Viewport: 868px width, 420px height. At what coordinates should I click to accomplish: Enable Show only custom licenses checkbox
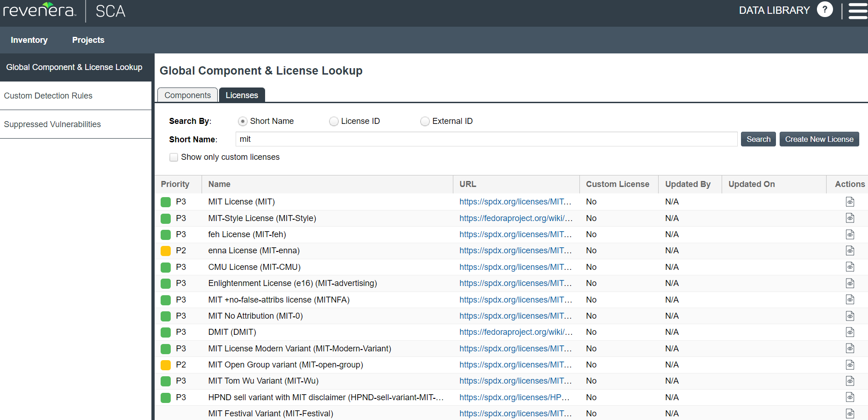[174, 157]
